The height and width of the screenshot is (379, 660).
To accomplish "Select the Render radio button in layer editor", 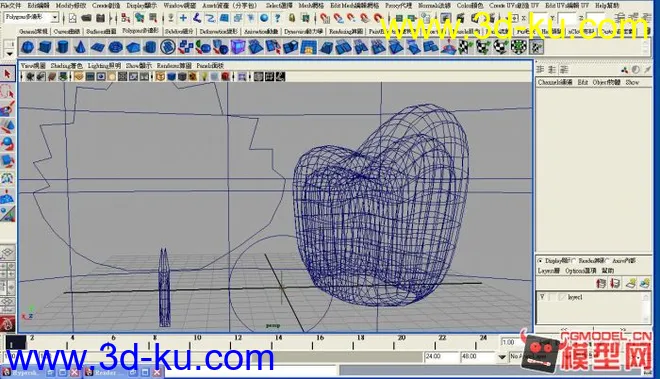I will 574,261.
